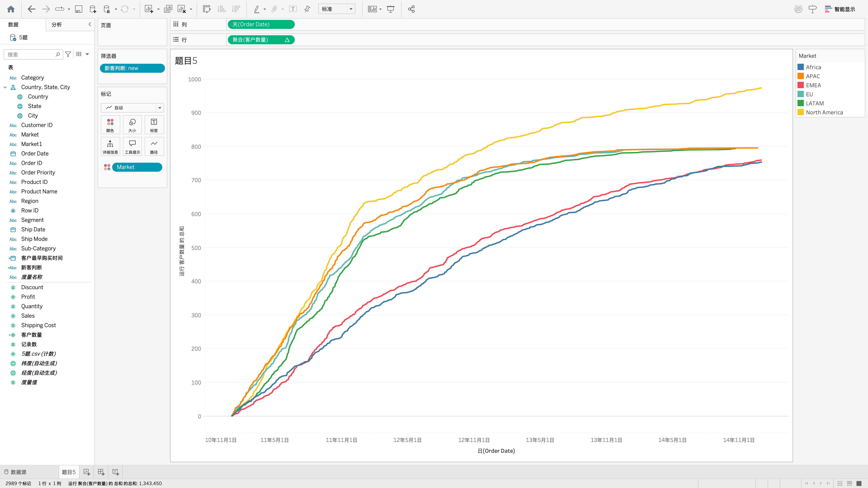Open the Color mark card

click(x=110, y=125)
